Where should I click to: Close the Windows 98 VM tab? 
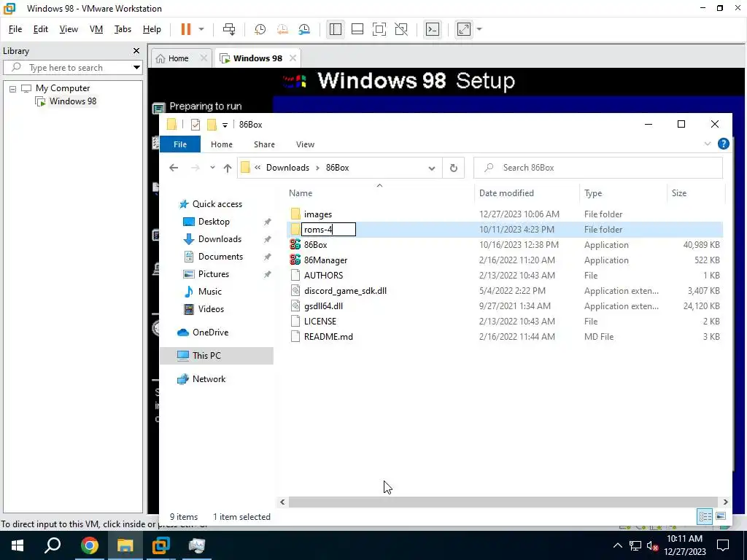[x=293, y=58]
